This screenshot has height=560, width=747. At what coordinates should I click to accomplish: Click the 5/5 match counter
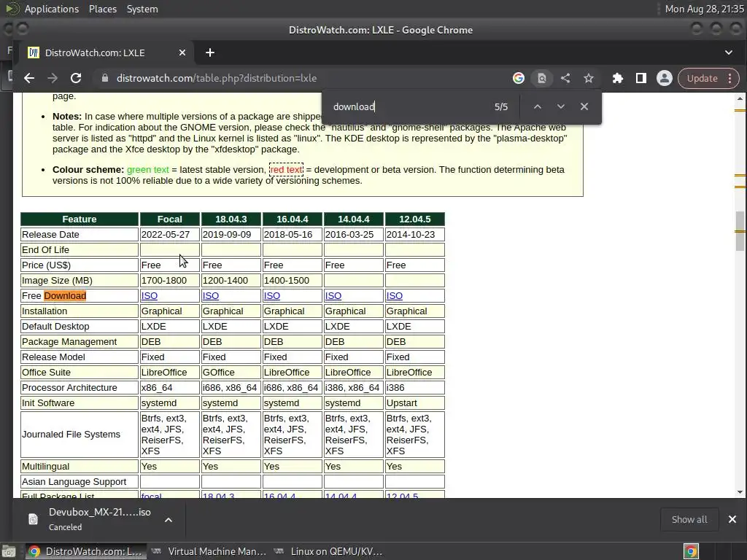(501, 106)
